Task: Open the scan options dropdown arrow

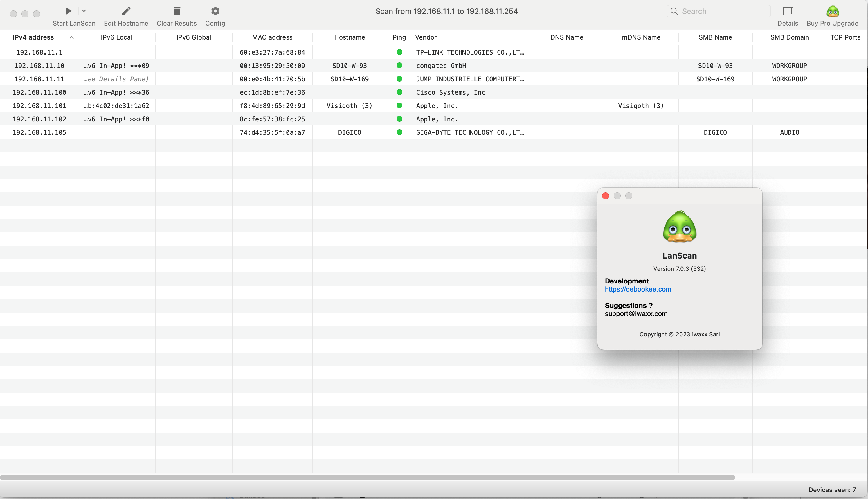Action: [84, 11]
